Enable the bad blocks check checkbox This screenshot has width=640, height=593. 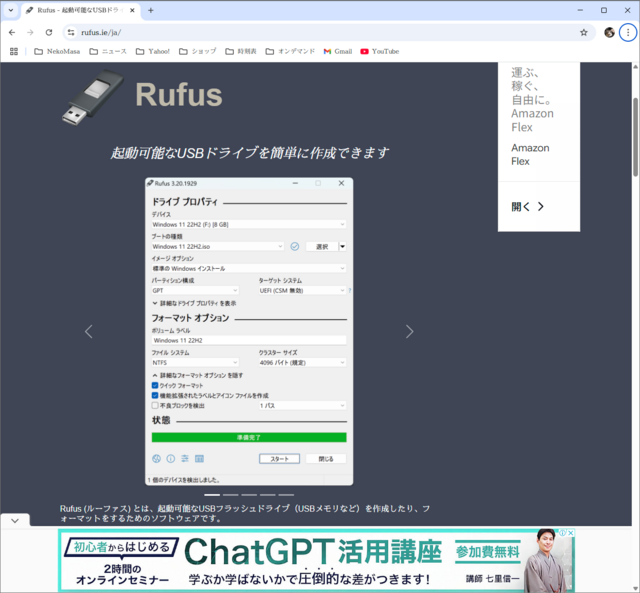155,405
